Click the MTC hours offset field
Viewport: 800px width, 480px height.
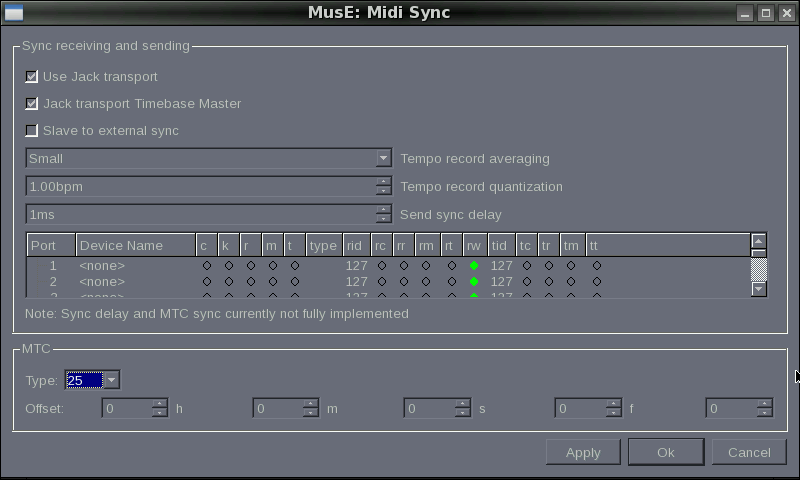tap(128, 408)
